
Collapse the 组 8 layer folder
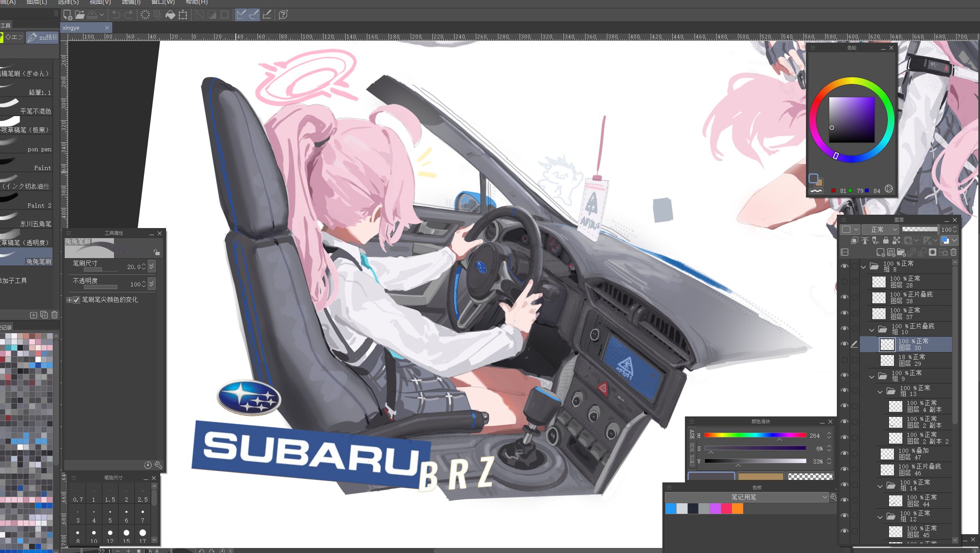864,266
